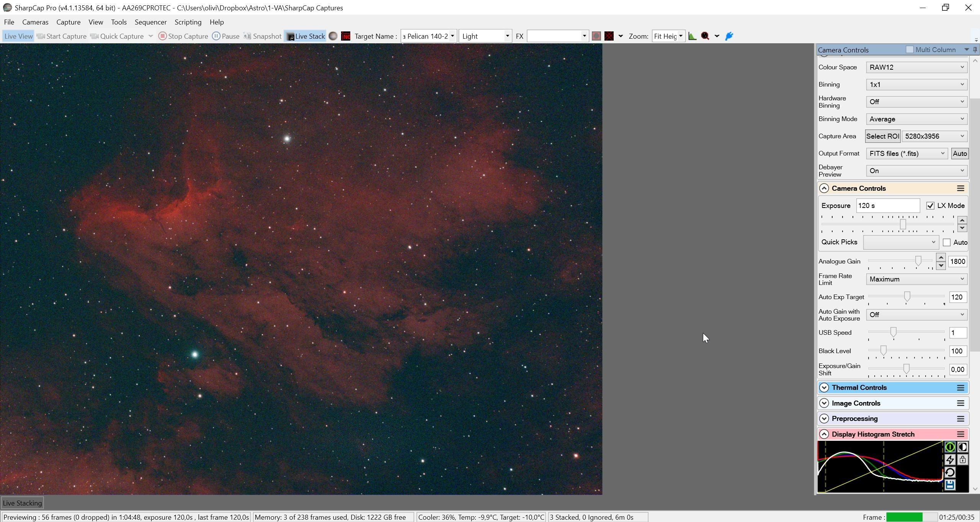The width and height of the screenshot is (980, 522).
Task: Click the magnifier focus tool icon
Action: click(x=705, y=36)
